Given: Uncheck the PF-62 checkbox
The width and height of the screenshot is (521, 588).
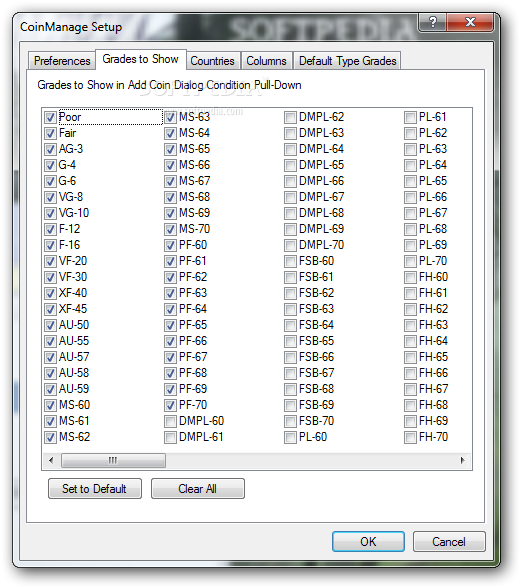Looking at the screenshot, I should click(x=170, y=278).
